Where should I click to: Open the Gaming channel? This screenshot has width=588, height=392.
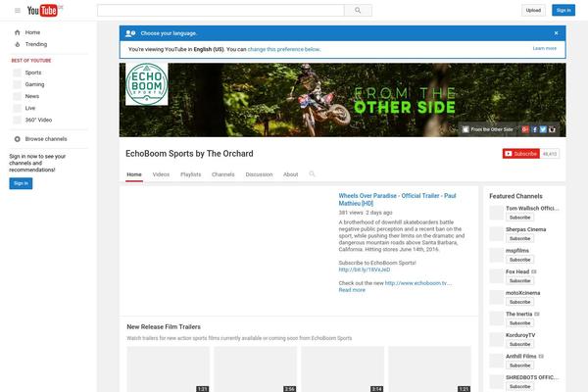pyautogui.click(x=34, y=84)
